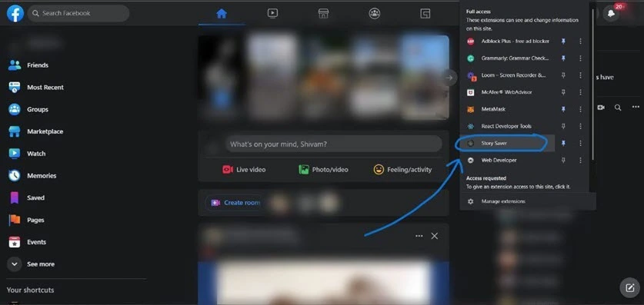This screenshot has height=305, width=644.
Task: Click Create room button
Action: point(235,203)
